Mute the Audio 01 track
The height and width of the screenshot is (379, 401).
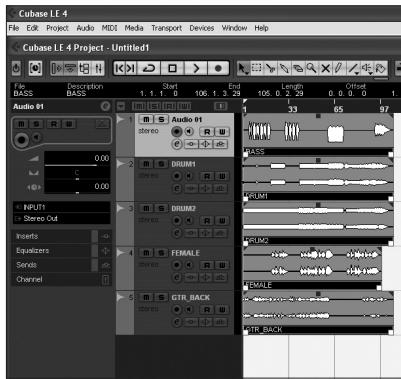click(x=146, y=119)
